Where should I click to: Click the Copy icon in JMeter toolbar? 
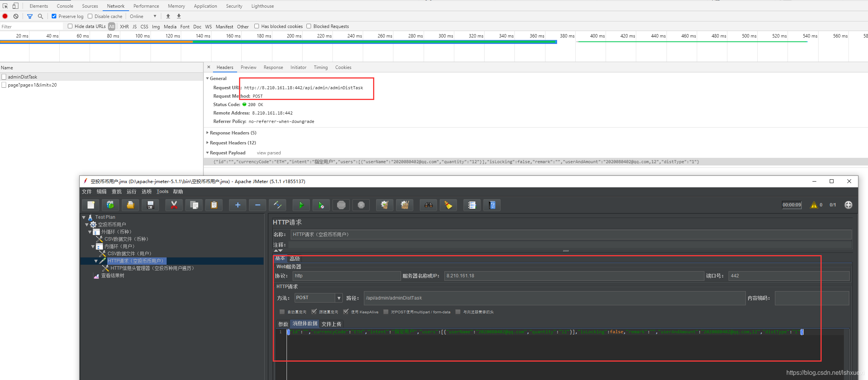coord(194,205)
